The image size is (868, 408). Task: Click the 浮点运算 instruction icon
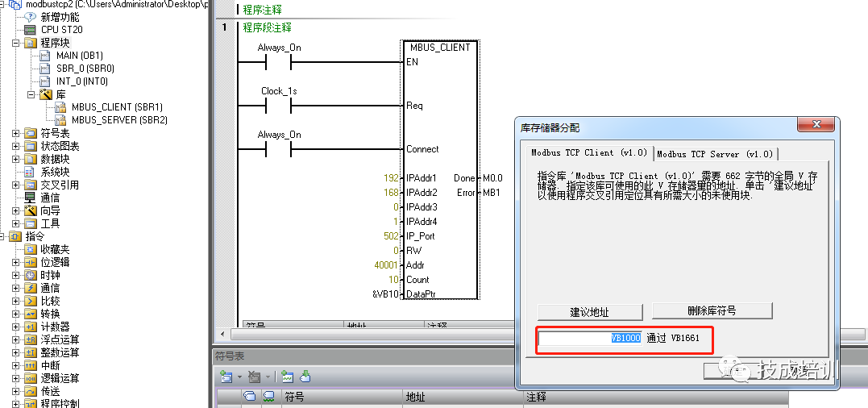click(x=30, y=340)
